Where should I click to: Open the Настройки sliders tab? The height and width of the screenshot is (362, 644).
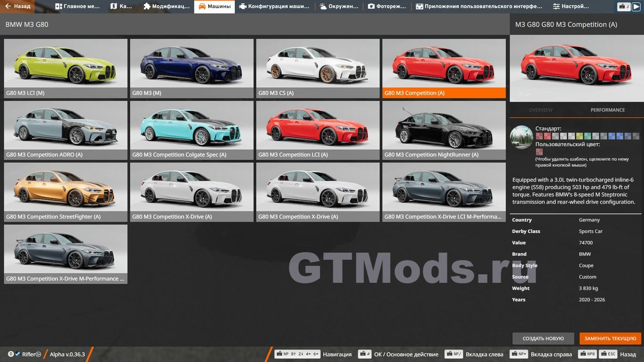click(x=571, y=7)
